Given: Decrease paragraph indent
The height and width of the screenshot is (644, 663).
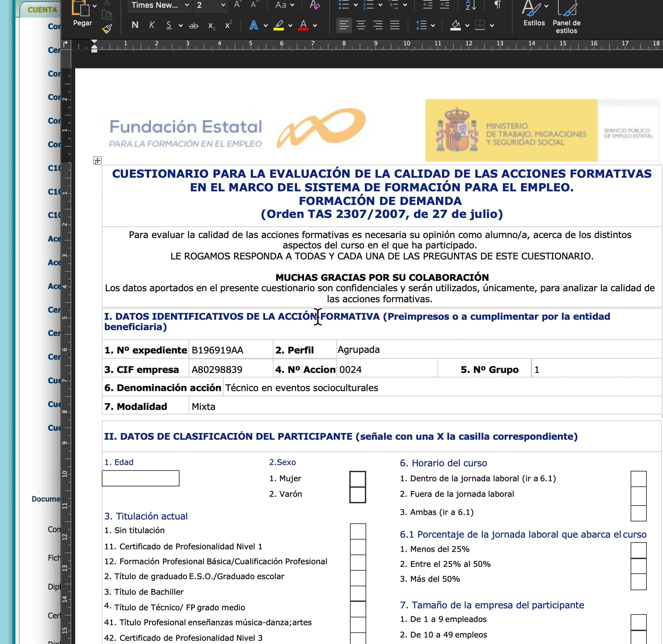Looking at the screenshot, I should coord(428,4).
